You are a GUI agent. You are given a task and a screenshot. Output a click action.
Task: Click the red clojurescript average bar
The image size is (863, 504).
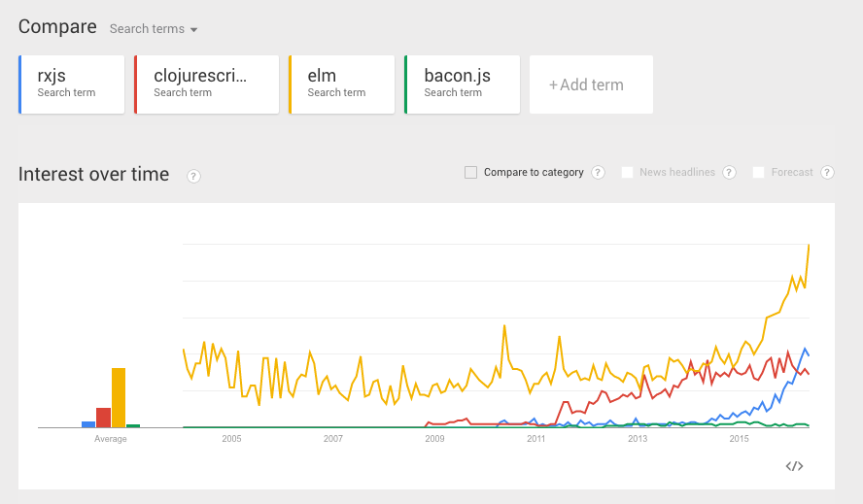(x=103, y=418)
